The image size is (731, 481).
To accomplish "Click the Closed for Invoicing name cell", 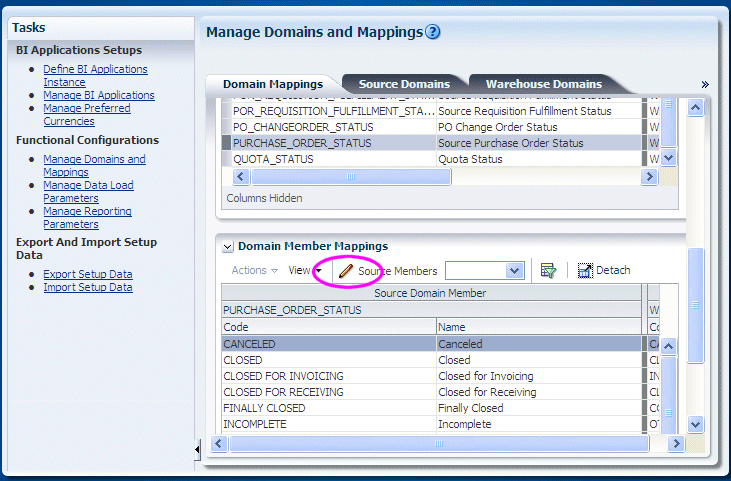I will click(x=538, y=376).
